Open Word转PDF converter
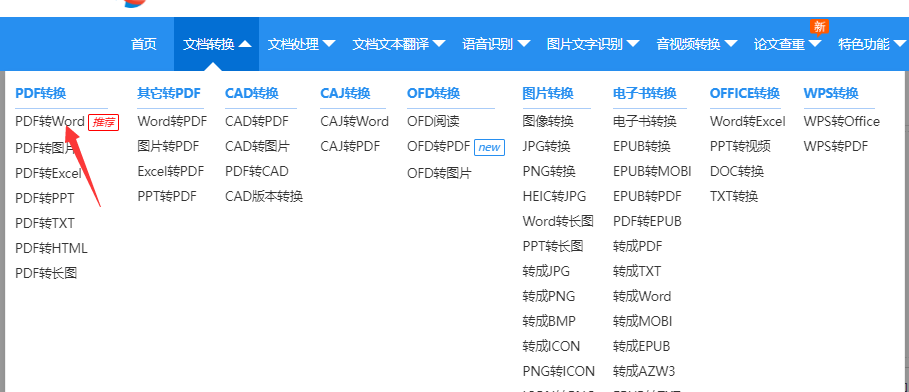The image size is (909, 392). tap(172, 122)
